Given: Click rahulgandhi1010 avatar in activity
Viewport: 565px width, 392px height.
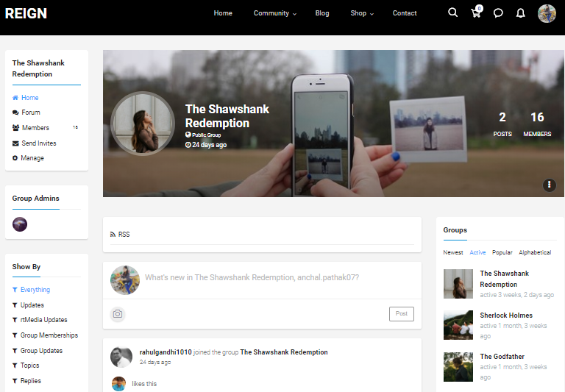Looking at the screenshot, I should pos(121,357).
